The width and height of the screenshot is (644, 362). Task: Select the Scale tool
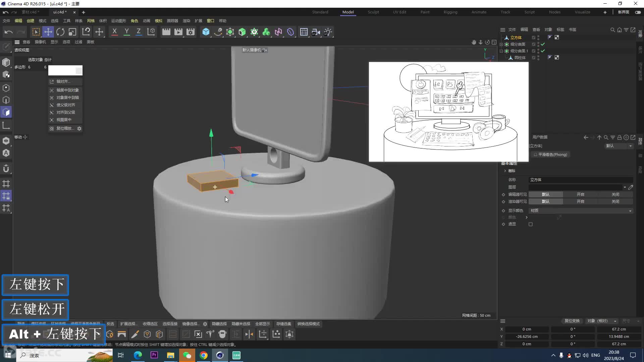pos(72,32)
